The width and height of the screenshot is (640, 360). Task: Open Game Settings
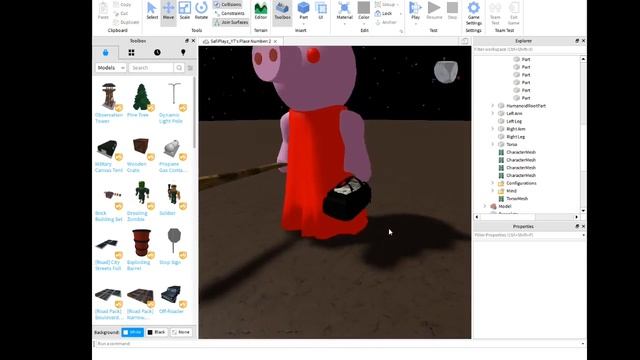click(473, 12)
